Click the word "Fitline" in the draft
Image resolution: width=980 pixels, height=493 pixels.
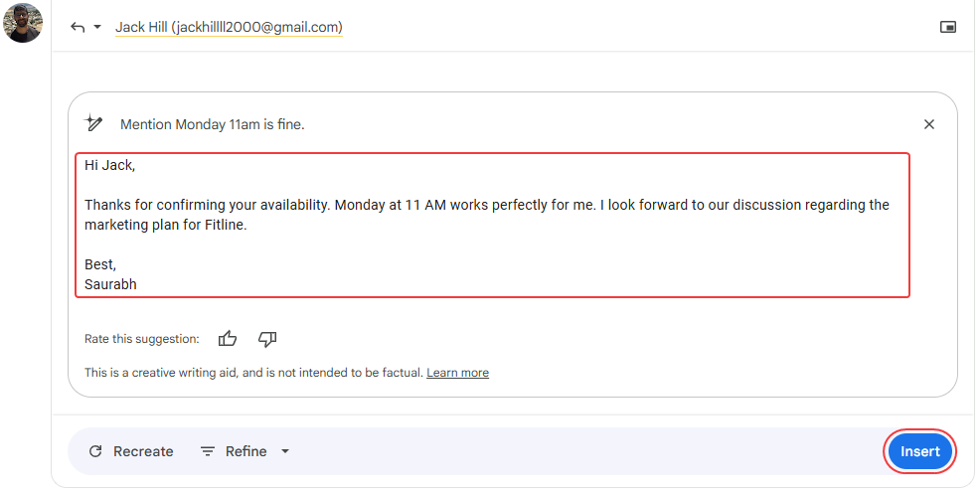point(222,225)
